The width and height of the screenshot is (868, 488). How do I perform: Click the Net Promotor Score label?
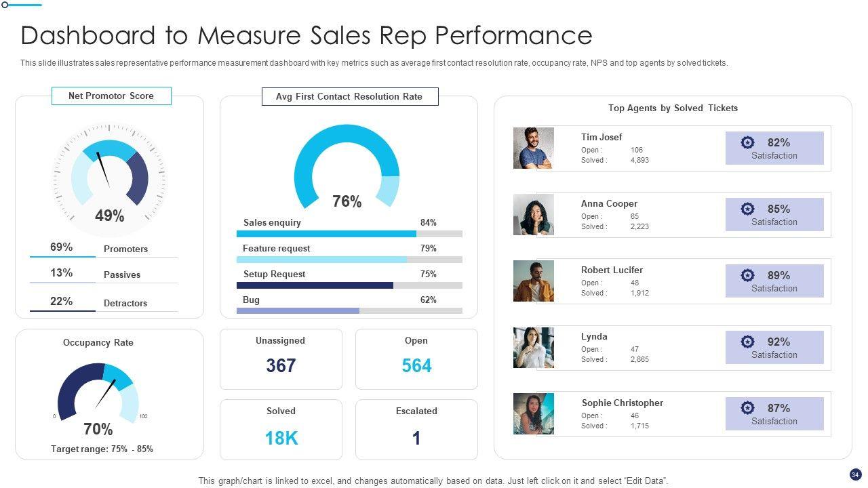111,96
